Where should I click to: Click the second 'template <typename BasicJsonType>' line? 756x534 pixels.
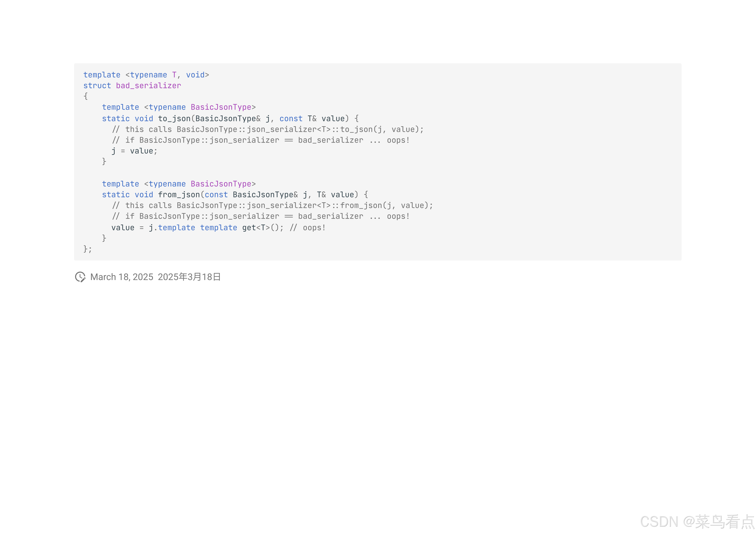[x=178, y=184]
